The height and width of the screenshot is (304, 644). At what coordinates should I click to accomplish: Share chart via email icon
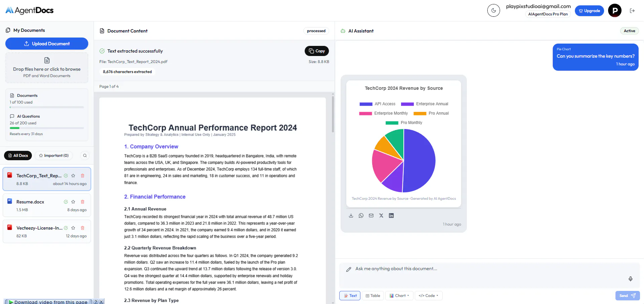[x=371, y=216]
